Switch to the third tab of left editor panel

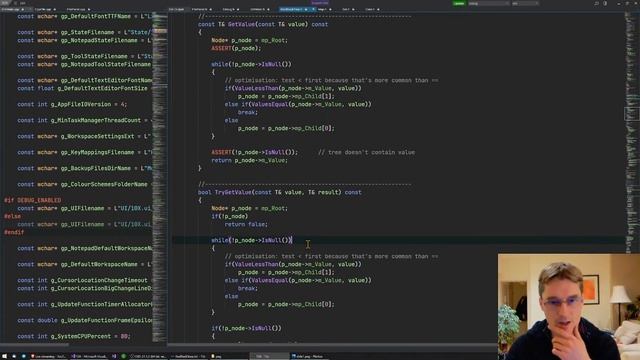[x=78, y=9]
